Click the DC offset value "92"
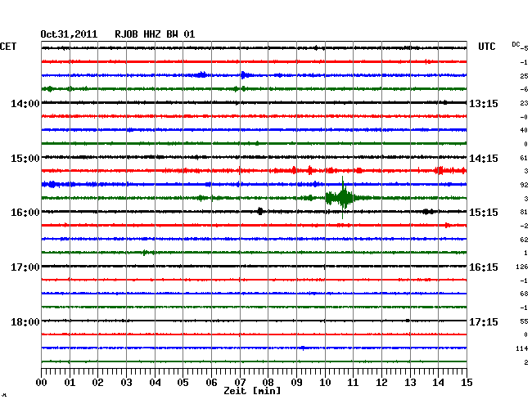The width and height of the screenshot is (532, 404). coord(524,185)
